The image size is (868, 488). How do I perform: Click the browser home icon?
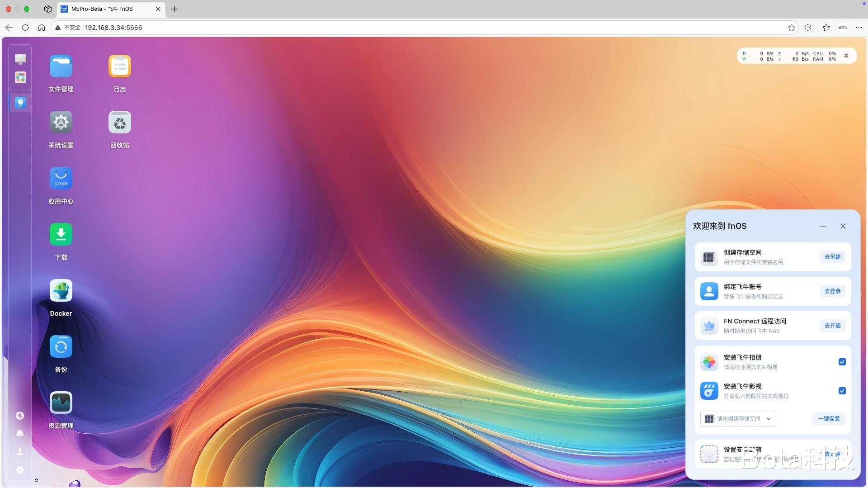coord(42,28)
